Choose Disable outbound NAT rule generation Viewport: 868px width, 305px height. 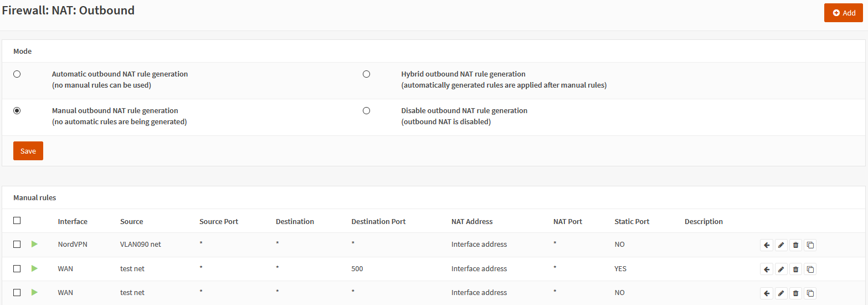point(366,110)
